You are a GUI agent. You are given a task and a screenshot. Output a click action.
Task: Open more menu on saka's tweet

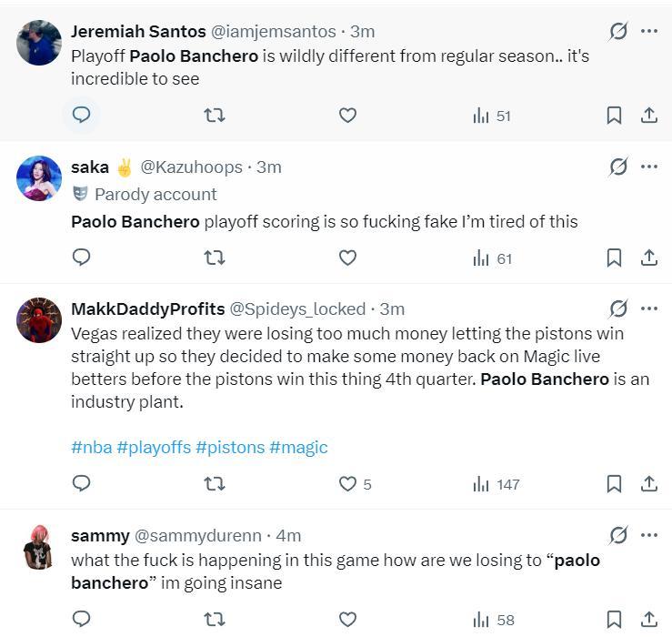click(x=649, y=167)
